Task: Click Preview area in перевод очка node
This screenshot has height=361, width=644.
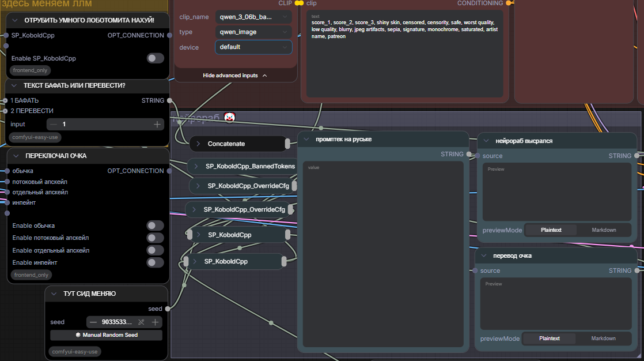Action: click(x=556, y=304)
